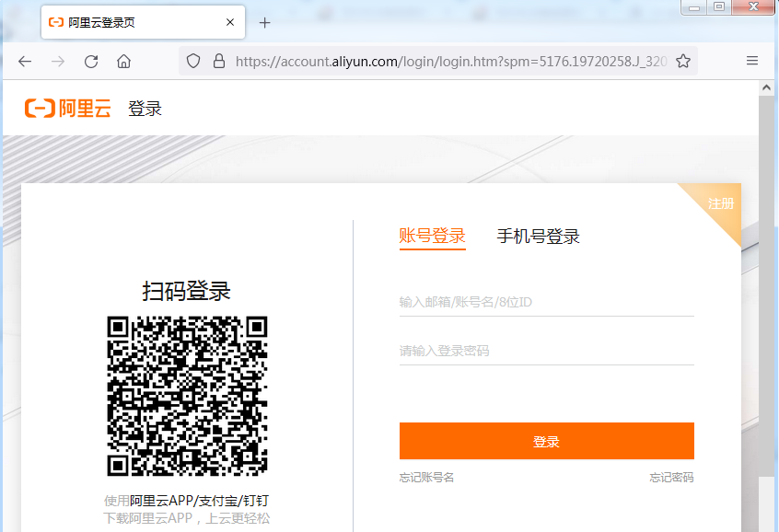Click the shield tracking protection icon

pos(193,62)
